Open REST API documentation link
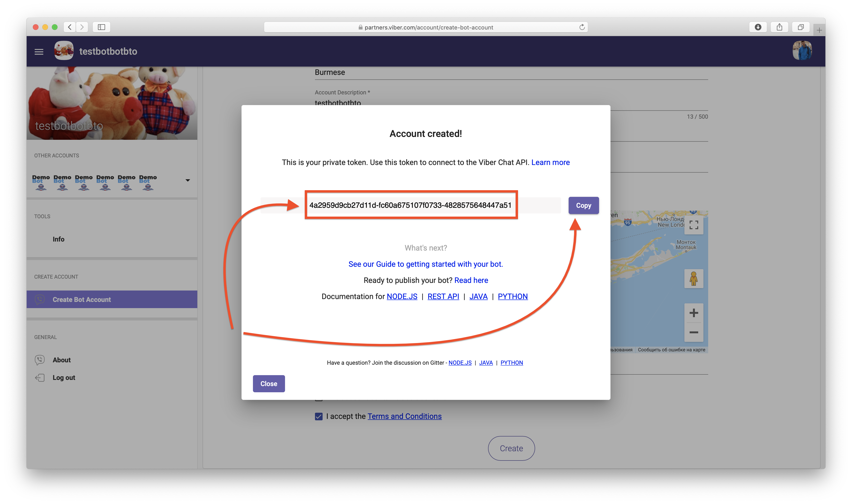Viewport: 852px width, 504px height. pos(443,296)
